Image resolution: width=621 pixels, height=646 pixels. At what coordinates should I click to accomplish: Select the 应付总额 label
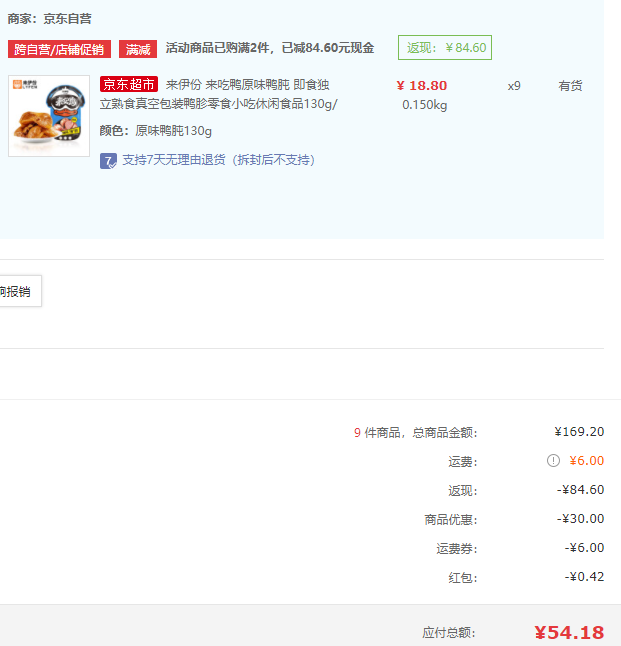click(x=449, y=633)
